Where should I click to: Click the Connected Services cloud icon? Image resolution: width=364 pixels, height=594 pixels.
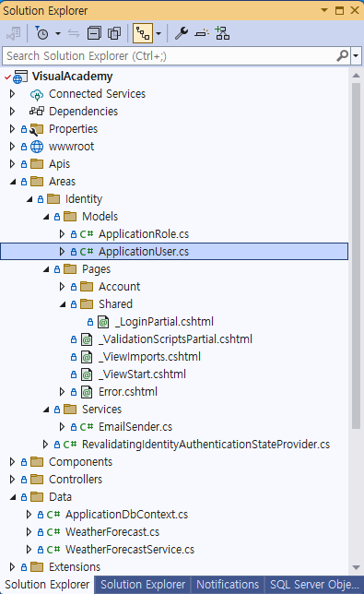(x=37, y=94)
